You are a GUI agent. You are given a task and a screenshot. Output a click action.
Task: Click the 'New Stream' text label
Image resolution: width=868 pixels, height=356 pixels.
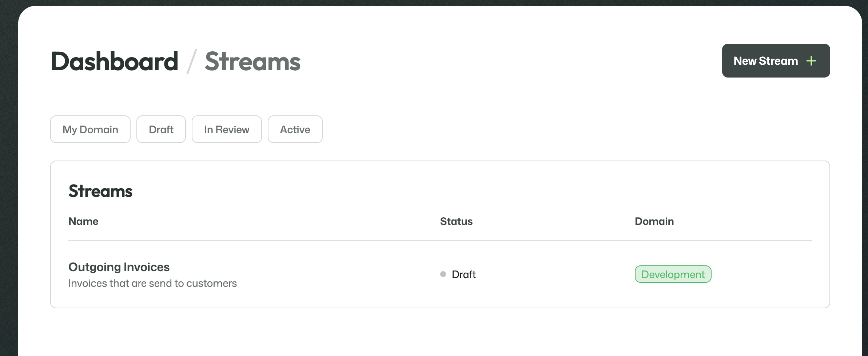766,61
